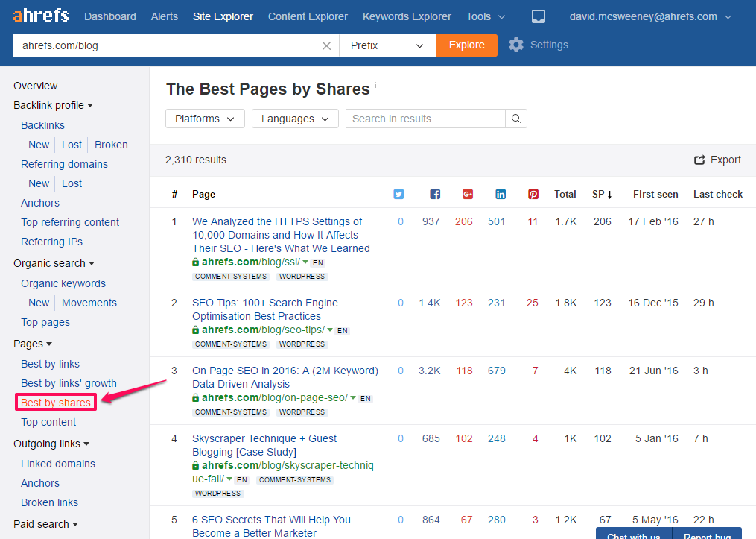Open dropdown arrow next to ahrefs.com/blog/on-page-seo/ URL
The image size is (756, 539).
coord(353,398)
